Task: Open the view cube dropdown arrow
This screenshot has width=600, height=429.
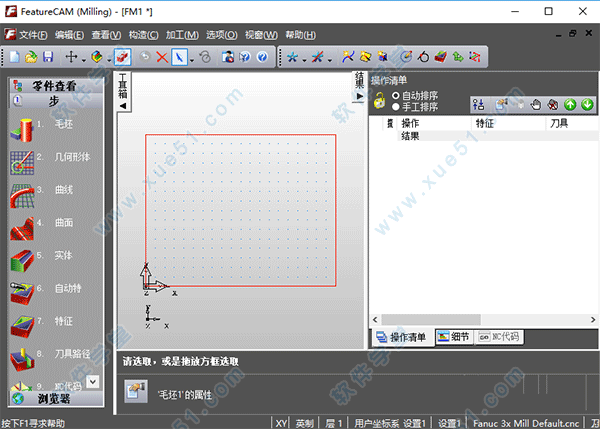Action: 109,59
